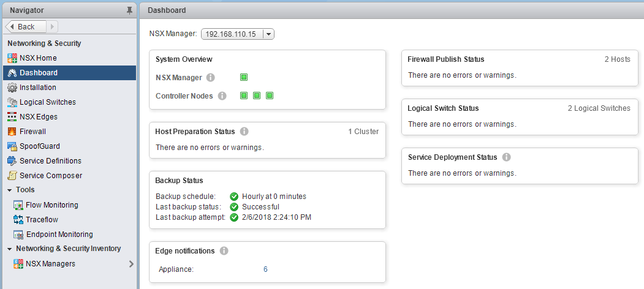Select Dashboard in the Navigator
644x289 pixels.
[x=69, y=73]
